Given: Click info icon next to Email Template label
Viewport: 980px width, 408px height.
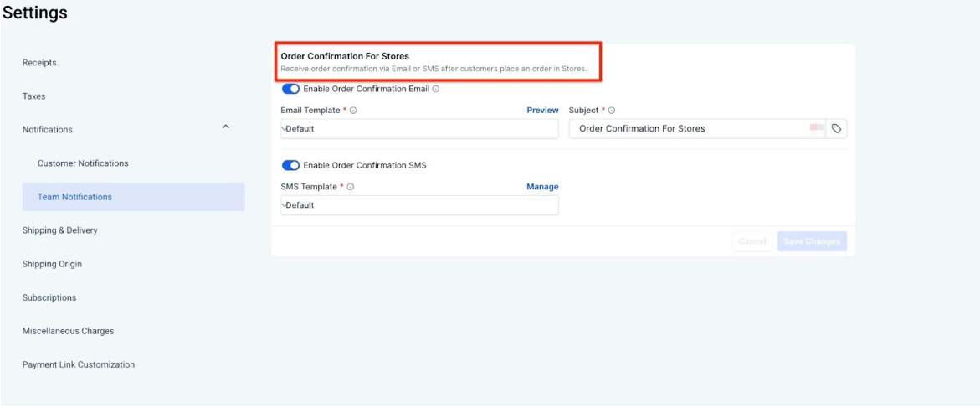Looking at the screenshot, I should click(x=355, y=111).
